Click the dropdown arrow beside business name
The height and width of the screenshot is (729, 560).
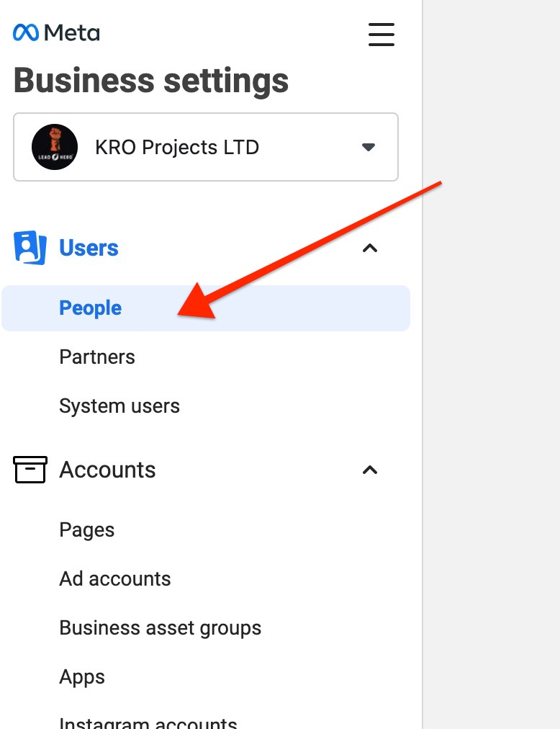(369, 147)
